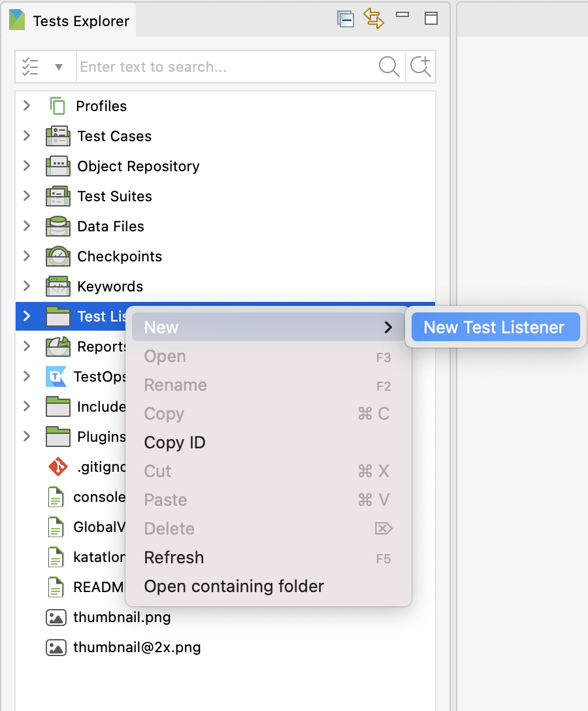Click the search magnifier icon

click(x=389, y=66)
